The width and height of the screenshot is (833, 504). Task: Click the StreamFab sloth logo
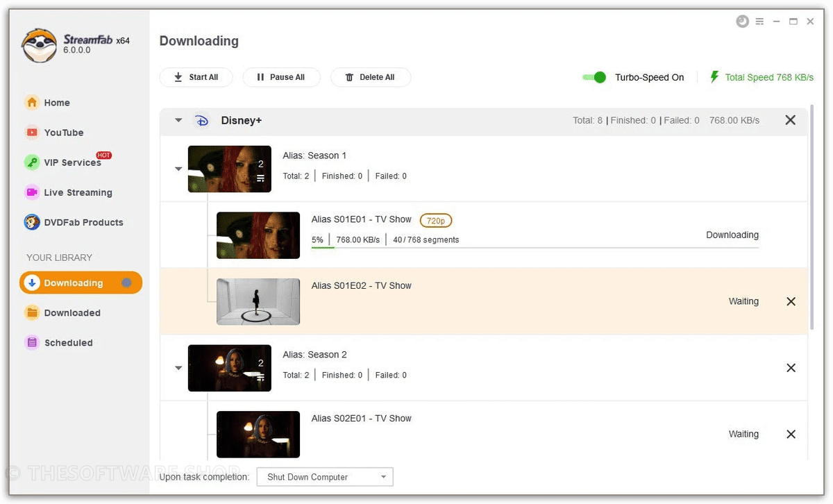pyautogui.click(x=40, y=45)
